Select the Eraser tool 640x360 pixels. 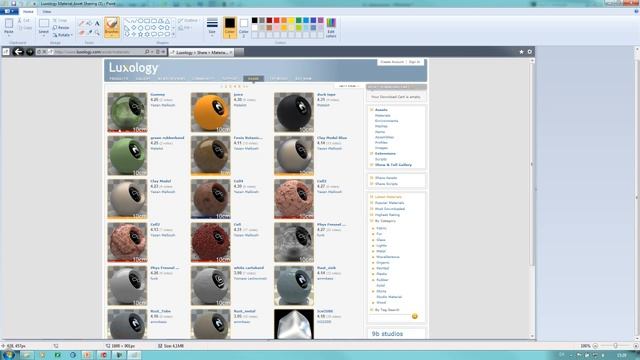[x=82, y=32]
